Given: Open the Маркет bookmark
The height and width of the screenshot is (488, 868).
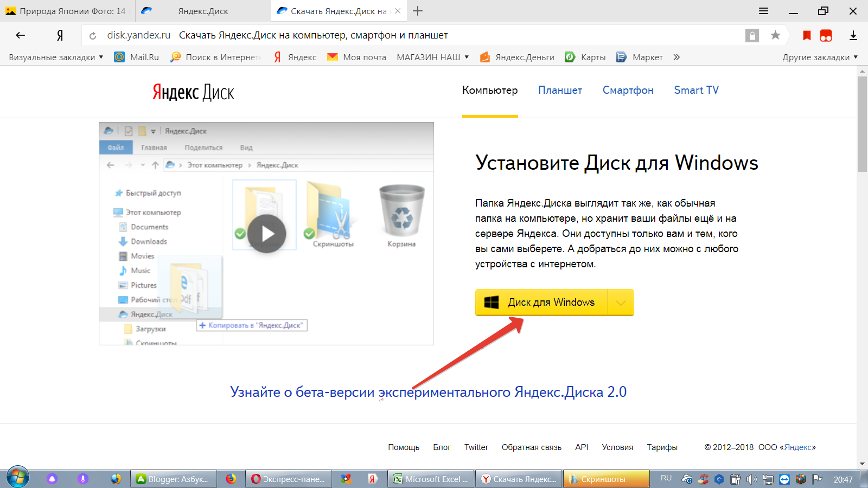Looking at the screenshot, I should tap(640, 57).
